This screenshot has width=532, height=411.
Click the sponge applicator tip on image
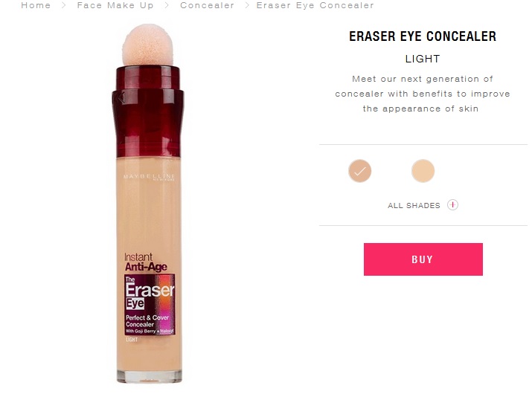pyautogui.click(x=147, y=45)
